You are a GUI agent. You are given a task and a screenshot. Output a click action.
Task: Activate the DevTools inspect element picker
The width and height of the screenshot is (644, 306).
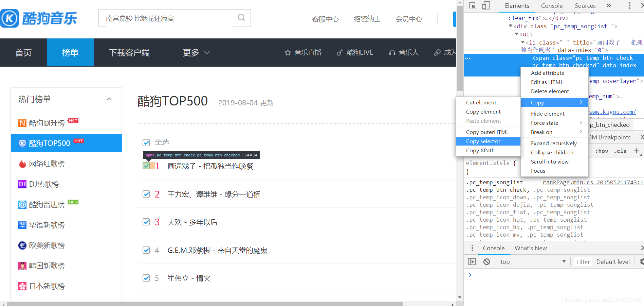pos(472,6)
